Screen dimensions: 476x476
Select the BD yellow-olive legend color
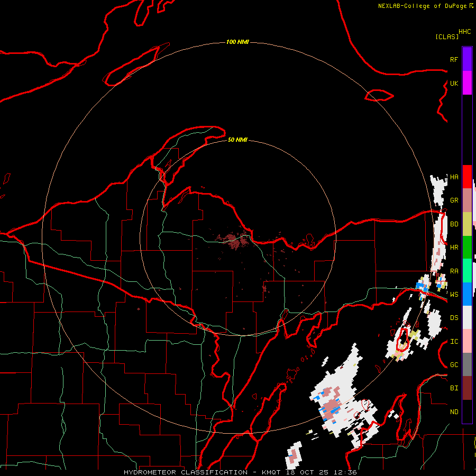click(467, 224)
